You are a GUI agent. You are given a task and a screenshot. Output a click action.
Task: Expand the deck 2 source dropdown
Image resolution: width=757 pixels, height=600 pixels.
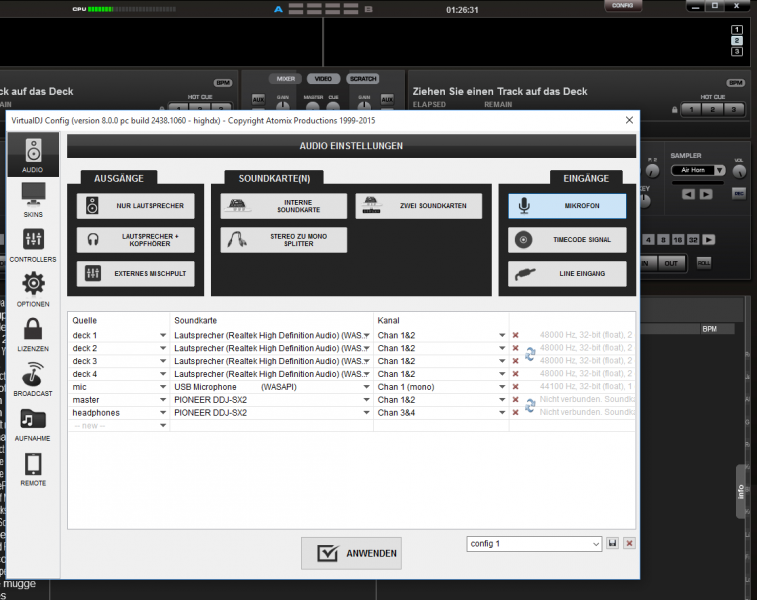(x=163, y=348)
